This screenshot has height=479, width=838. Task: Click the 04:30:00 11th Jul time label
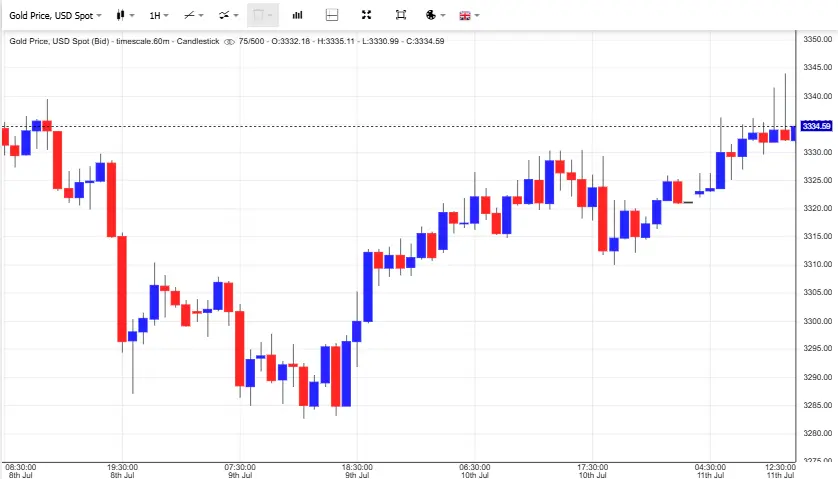pyautogui.click(x=710, y=471)
